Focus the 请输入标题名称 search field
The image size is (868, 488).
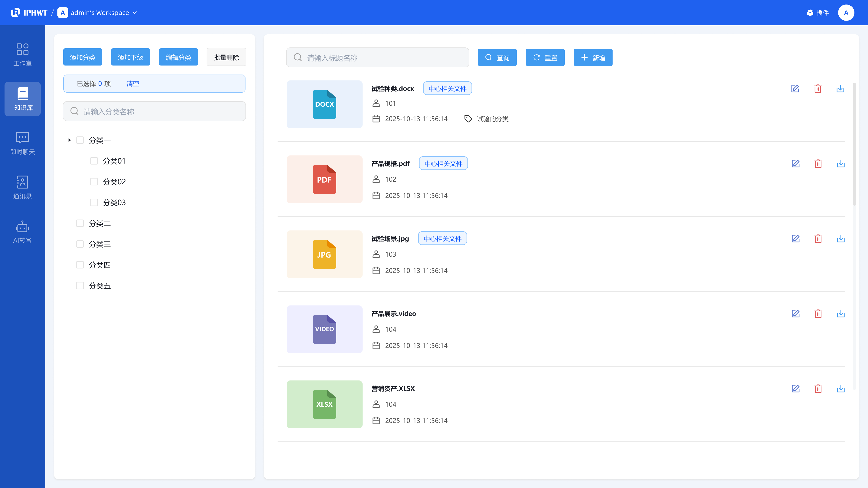[x=378, y=58]
